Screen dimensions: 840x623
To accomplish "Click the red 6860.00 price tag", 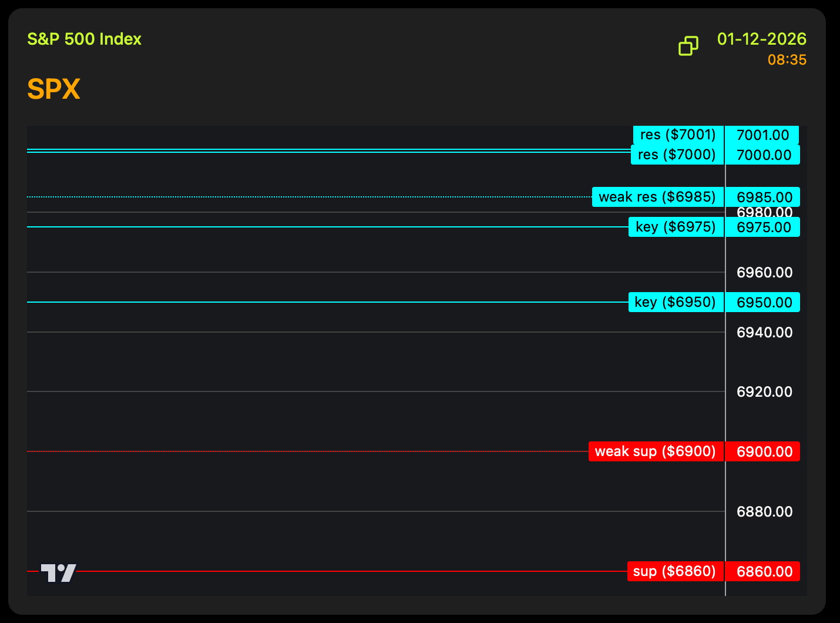I will pyautogui.click(x=762, y=571).
